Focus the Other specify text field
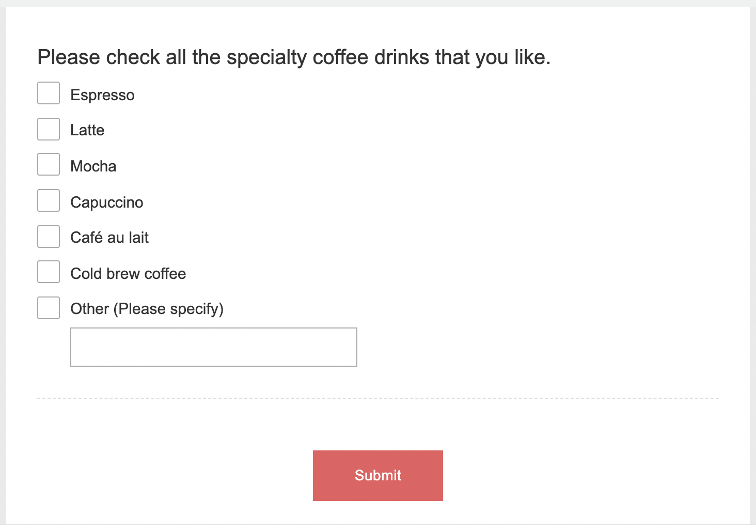The height and width of the screenshot is (532, 756). click(x=213, y=347)
